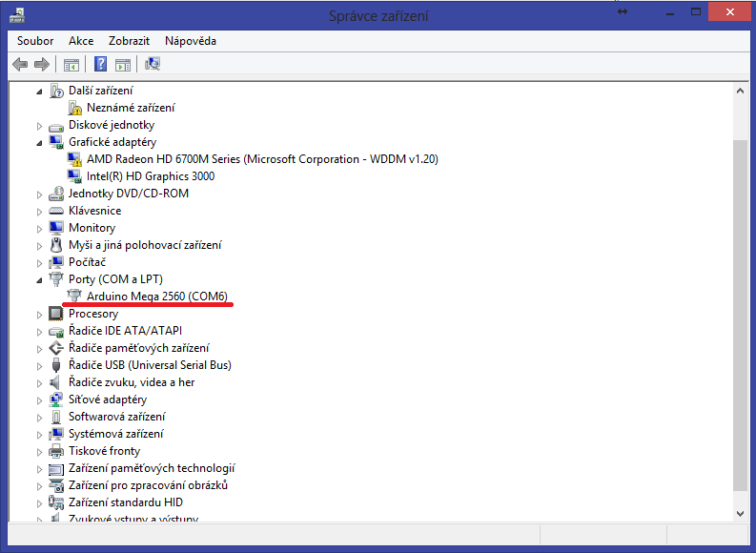
Task: Click the Řadiče paměťových zařízení icon
Action: 56,348
